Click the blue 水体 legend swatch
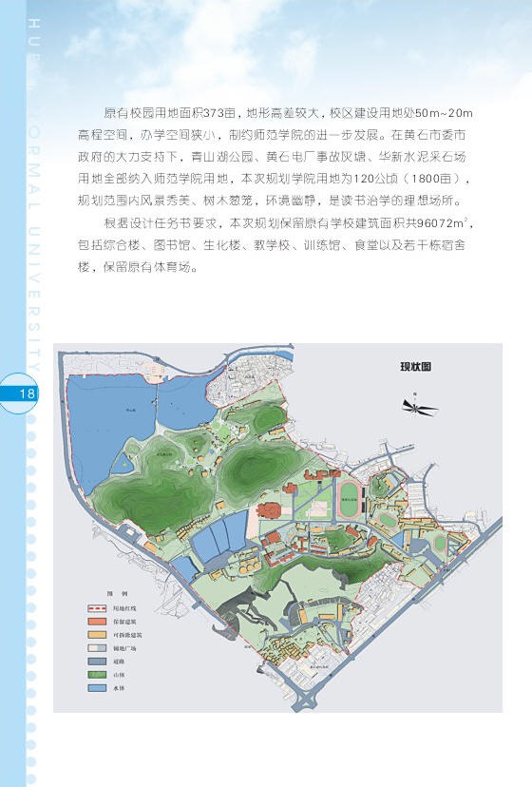The width and height of the screenshot is (532, 787). click(x=97, y=688)
